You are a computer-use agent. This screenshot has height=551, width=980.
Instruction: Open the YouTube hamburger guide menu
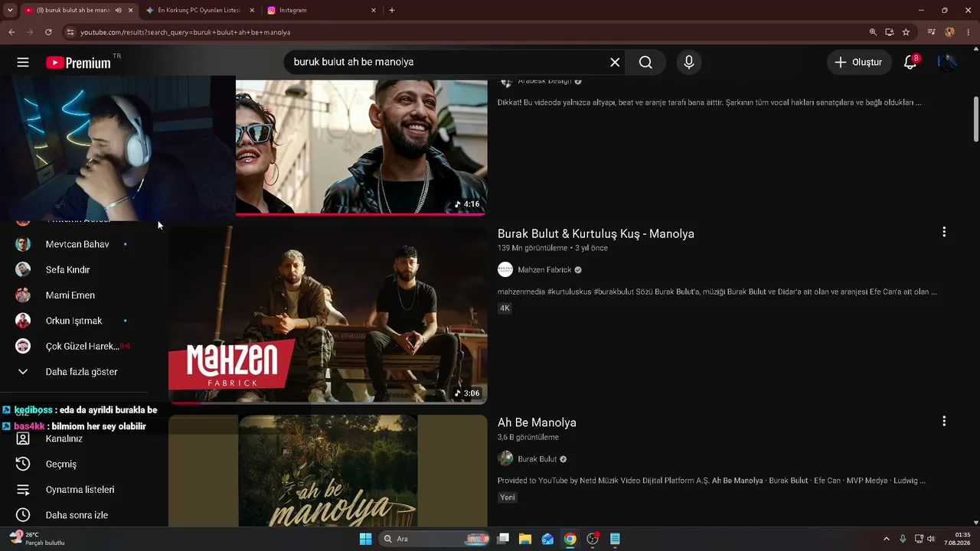click(23, 62)
